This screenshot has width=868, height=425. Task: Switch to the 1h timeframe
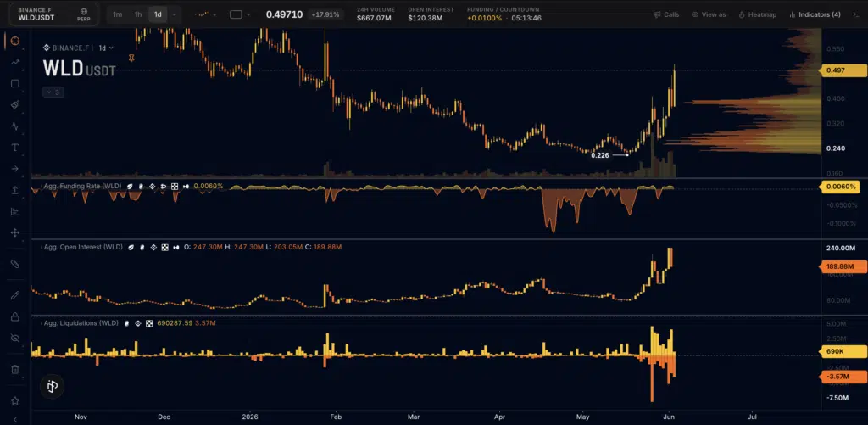point(138,14)
